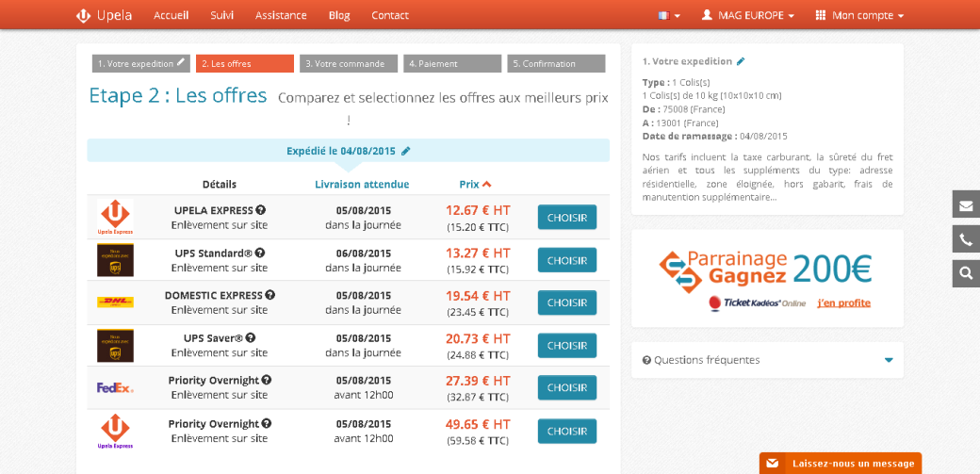Open help icon for DOMESTIC EXPRESS
The image size is (980, 474).
[x=270, y=295]
